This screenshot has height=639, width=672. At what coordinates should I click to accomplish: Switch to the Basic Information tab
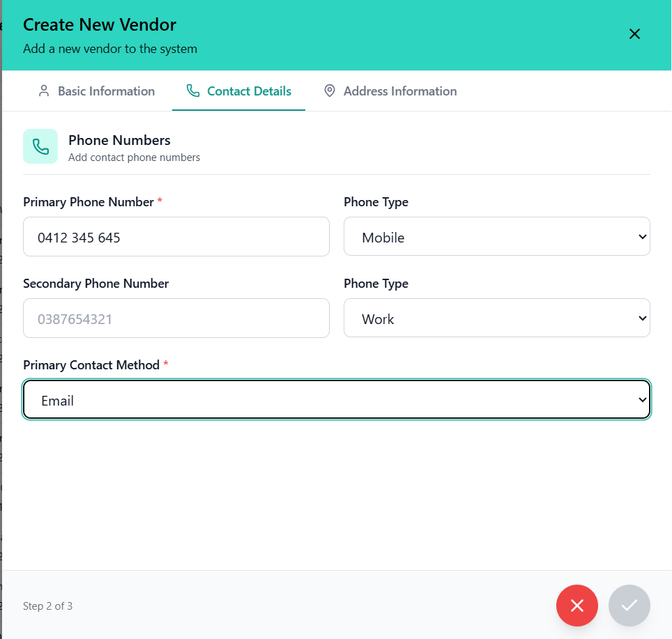(96, 91)
